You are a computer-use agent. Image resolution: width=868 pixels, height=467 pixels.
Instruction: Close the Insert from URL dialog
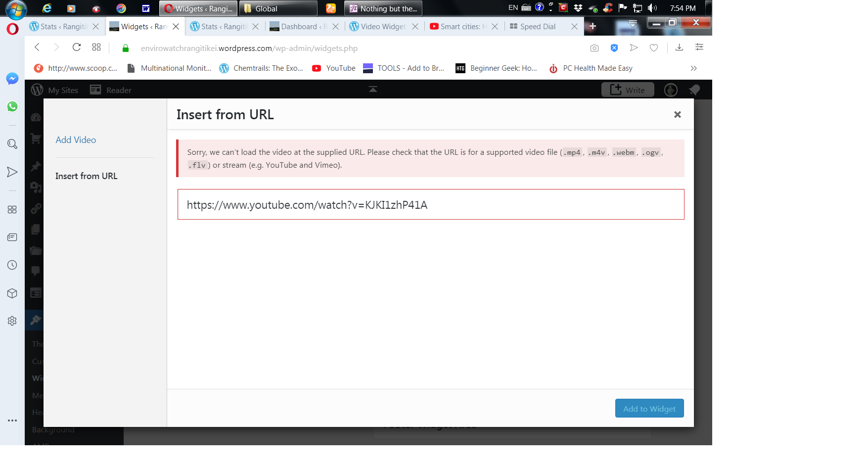click(x=678, y=115)
